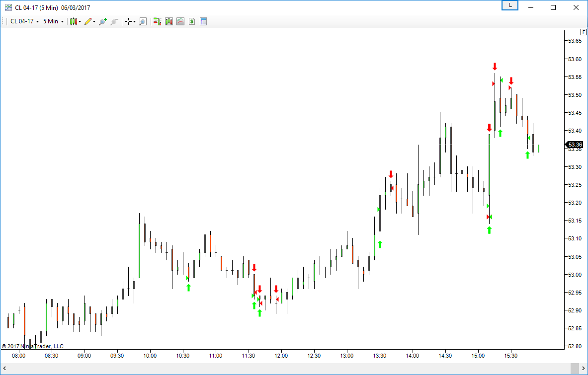588x375 pixels.
Task: Toggle the Chart Trader panel icon
Action: pyautogui.click(x=157, y=21)
